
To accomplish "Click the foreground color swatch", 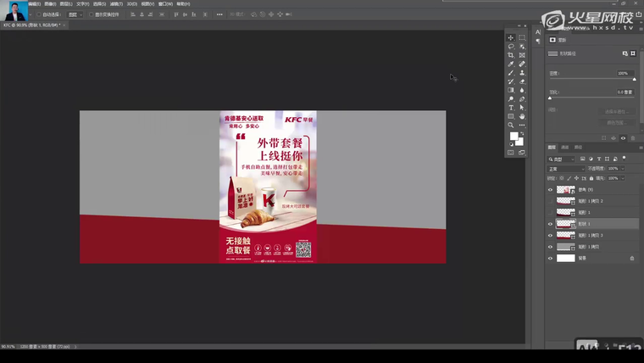I will [514, 136].
